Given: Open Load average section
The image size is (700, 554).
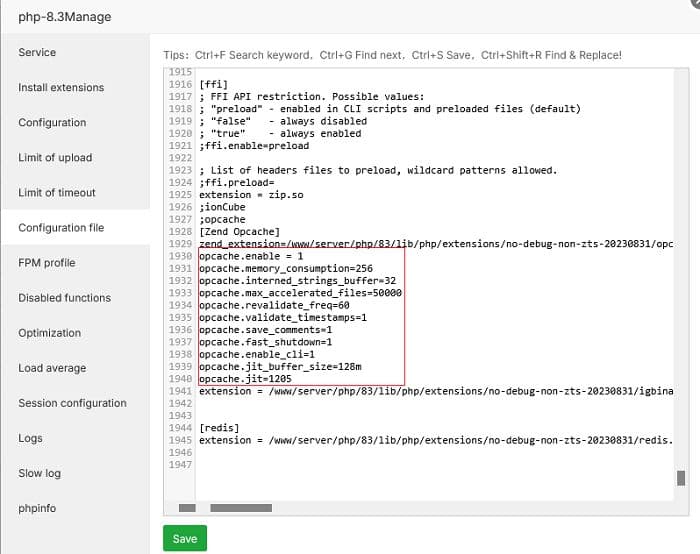Looking at the screenshot, I should pos(52,368).
